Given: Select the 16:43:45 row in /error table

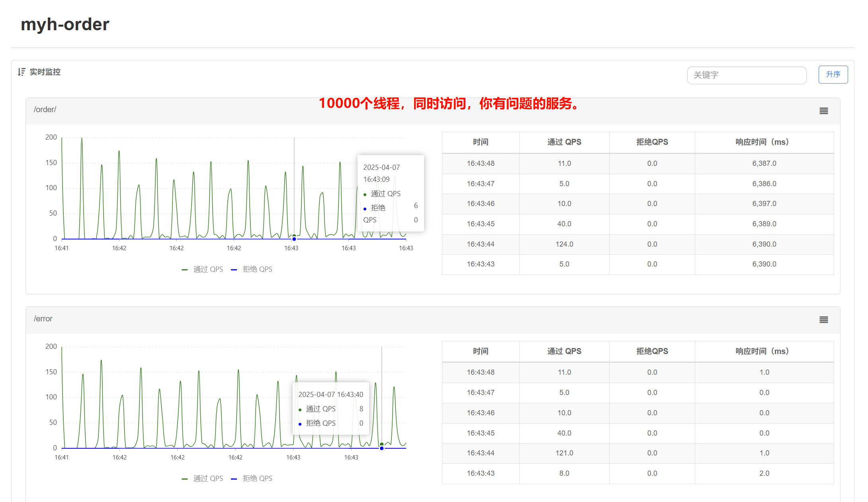Looking at the screenshot, I should (481, 433).
